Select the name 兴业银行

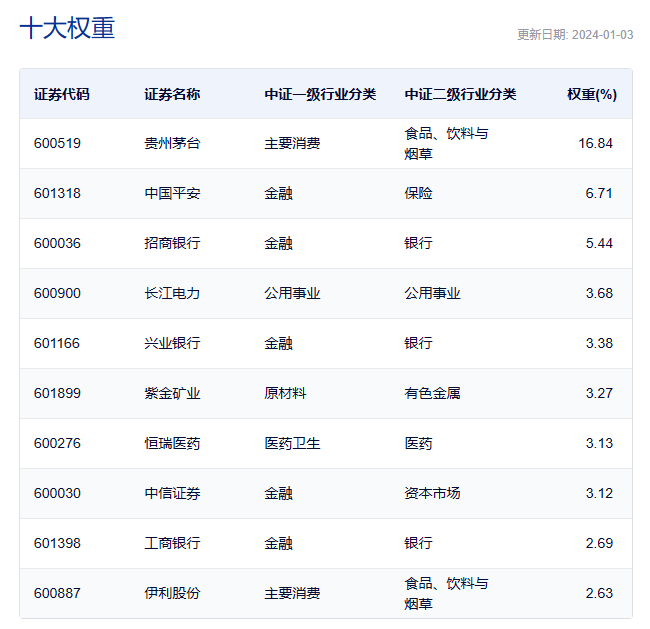tap(172, 343)
